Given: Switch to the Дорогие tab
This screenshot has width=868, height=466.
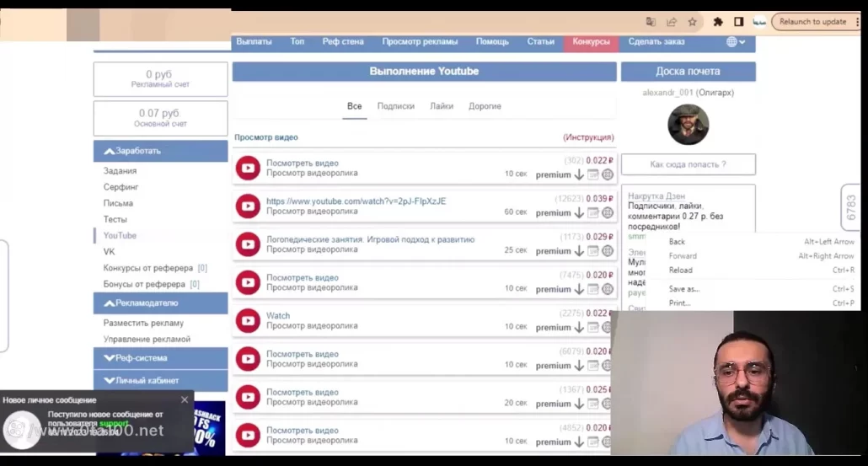Looking at the screenshot, I should (485, 106).
